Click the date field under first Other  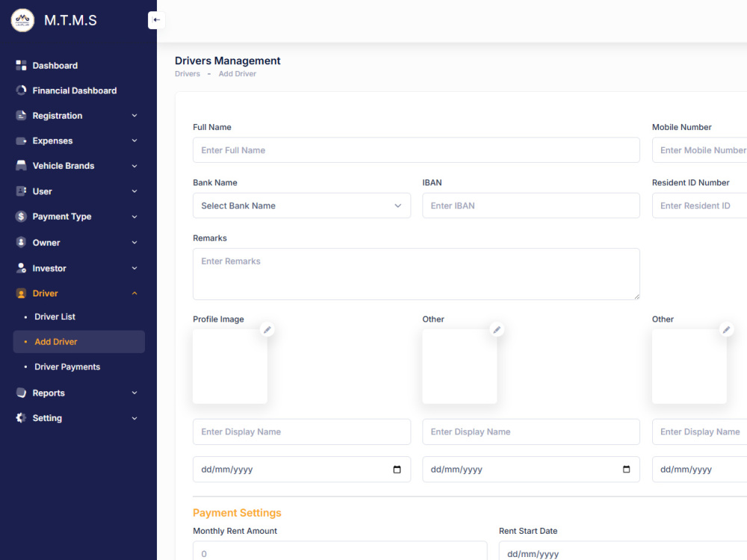(x=530, y=470)
